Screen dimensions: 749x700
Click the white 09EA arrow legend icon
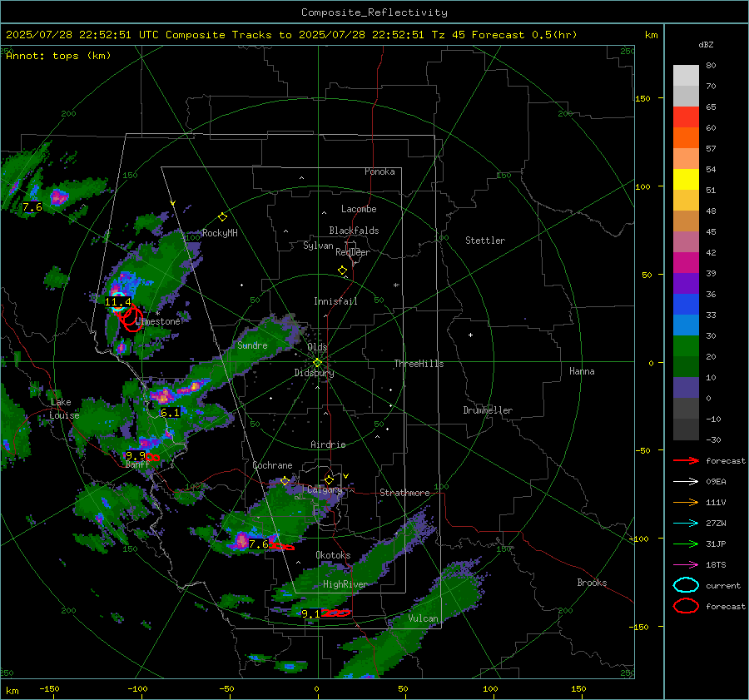686,481
